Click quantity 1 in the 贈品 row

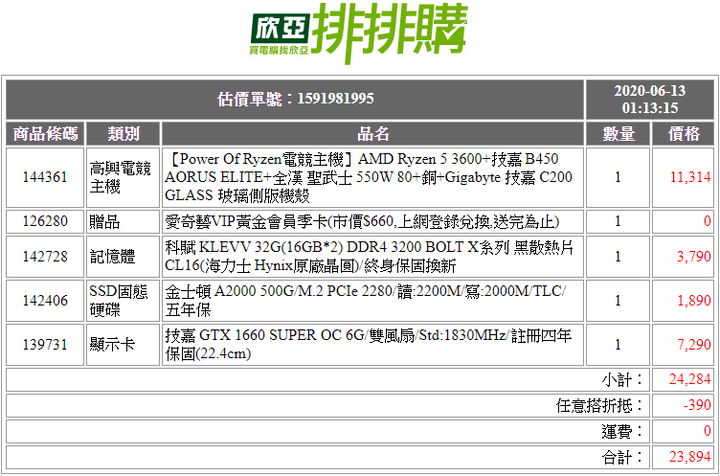click(x=618, y=221)
